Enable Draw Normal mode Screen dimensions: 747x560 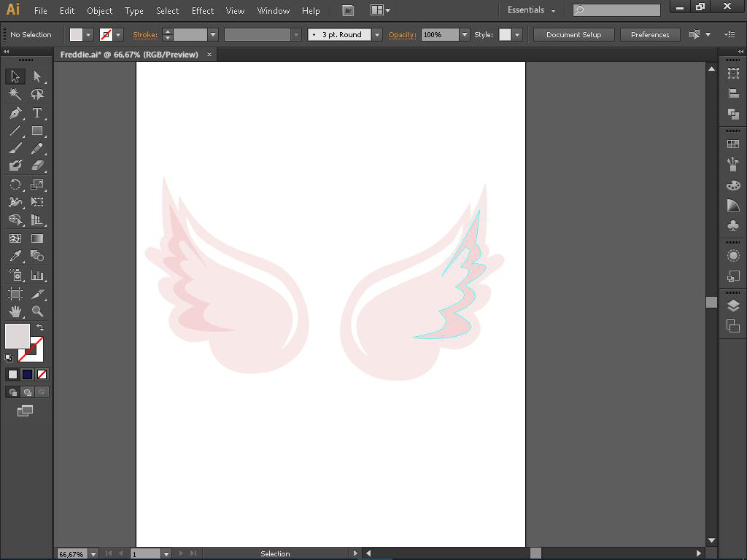pos(13,392)
